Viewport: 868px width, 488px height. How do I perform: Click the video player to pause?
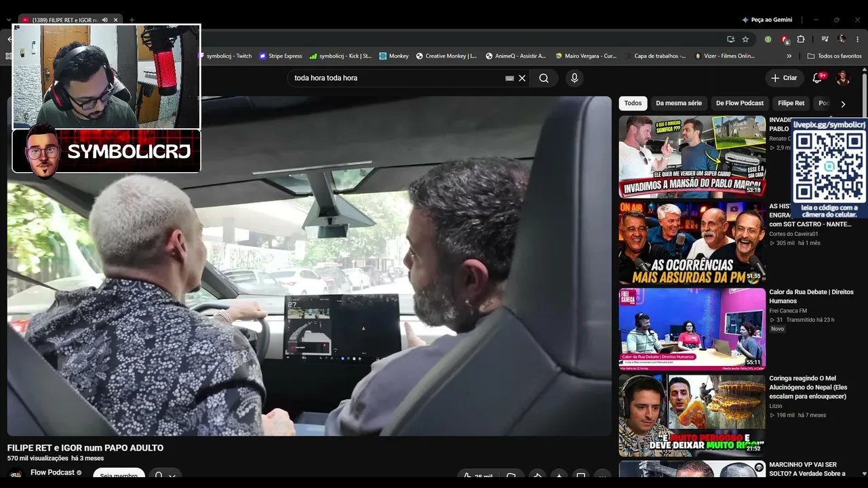coord(309,266)
